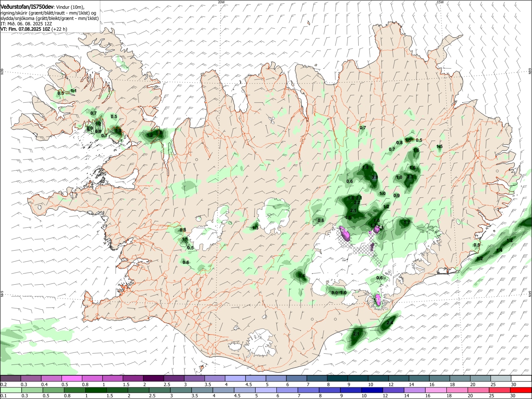Click the 2.4 precipitation value near the southeast coast
532x399 pixels.
pyautogui.click(x=390, y=323)
